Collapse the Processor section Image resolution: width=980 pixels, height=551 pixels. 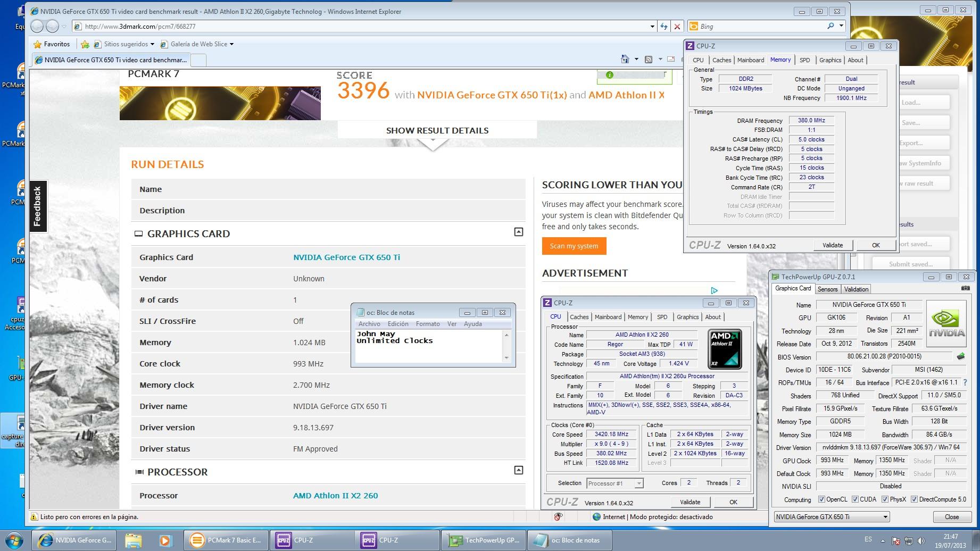518,470
